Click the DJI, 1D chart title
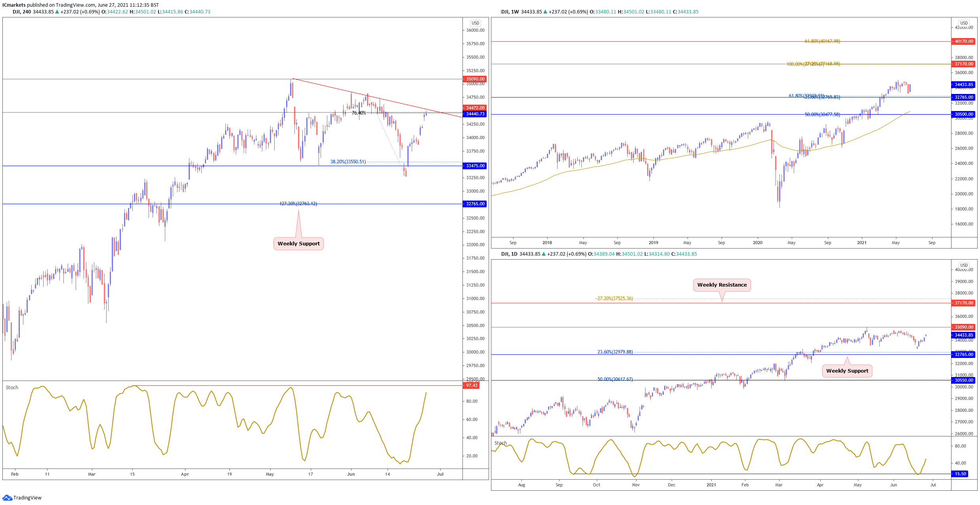Image resolution: width=980 pixels, height=505 pixels. [509, 254]
